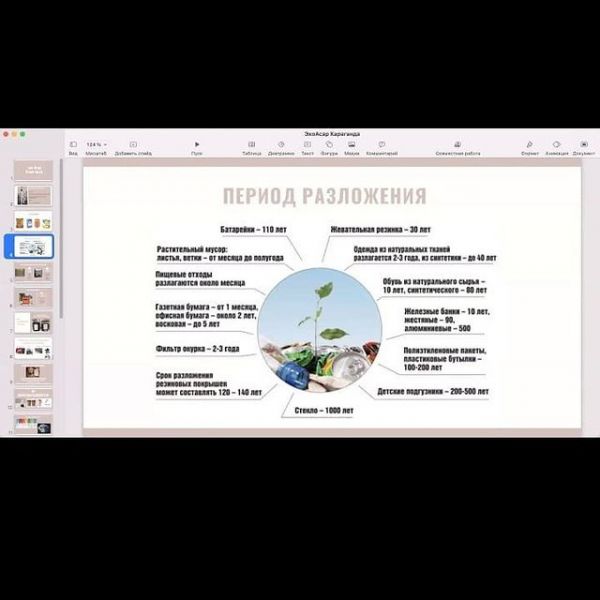The image size is (600, 600).
Task: Toggle the Формат sidebar panel
Action: [x=530, y=145]
